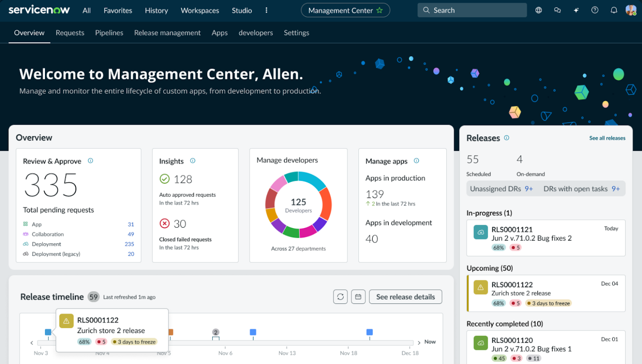642x364 pixels.
Task: Click the orange segment of developers donut chart
Action: tap(325, 204)
